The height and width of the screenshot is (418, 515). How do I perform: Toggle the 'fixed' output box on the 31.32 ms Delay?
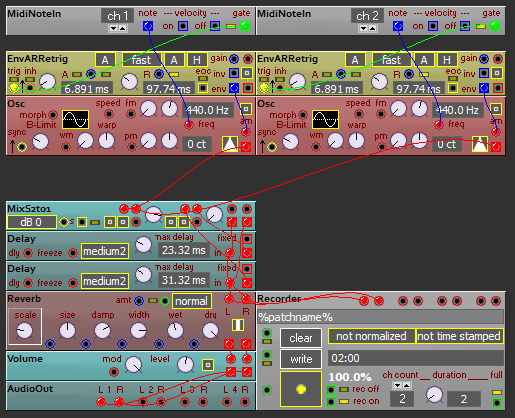pyautogui.click(x=247, y=269)
